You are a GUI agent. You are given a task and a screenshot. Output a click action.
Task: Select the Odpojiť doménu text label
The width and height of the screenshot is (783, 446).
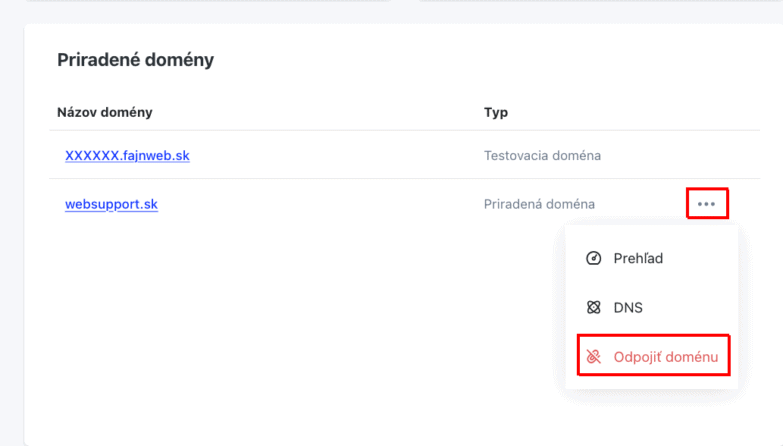pyautogui.click(x=666, y=357)
